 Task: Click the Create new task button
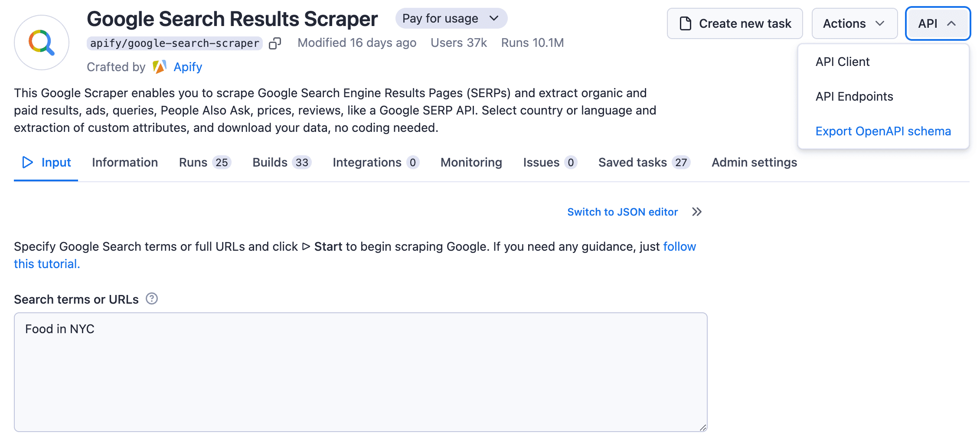pos(735,23)
